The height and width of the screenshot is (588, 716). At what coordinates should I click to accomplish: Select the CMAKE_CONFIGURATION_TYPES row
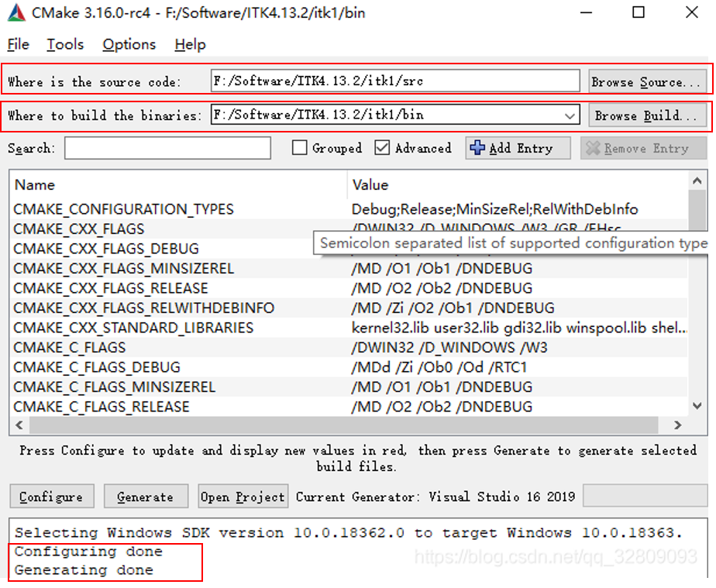pos(349,209)
